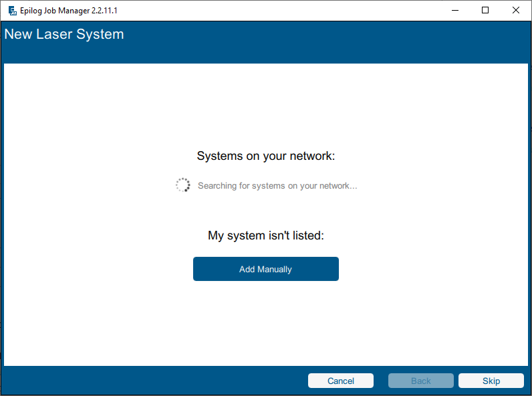
Task: Skip the laser system setup step
Action: (491, 381)
